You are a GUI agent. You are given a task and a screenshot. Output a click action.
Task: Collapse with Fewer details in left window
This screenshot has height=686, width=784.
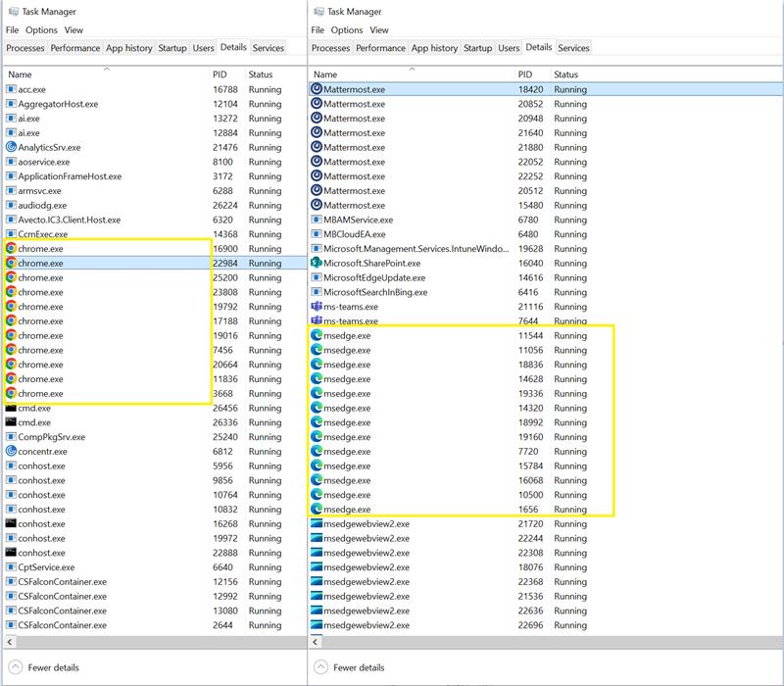(44, 667)
